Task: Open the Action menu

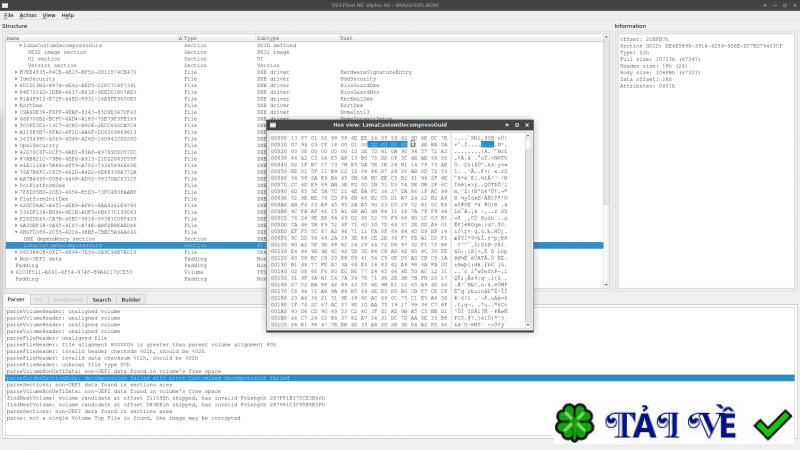Action: tap(28, 15)
